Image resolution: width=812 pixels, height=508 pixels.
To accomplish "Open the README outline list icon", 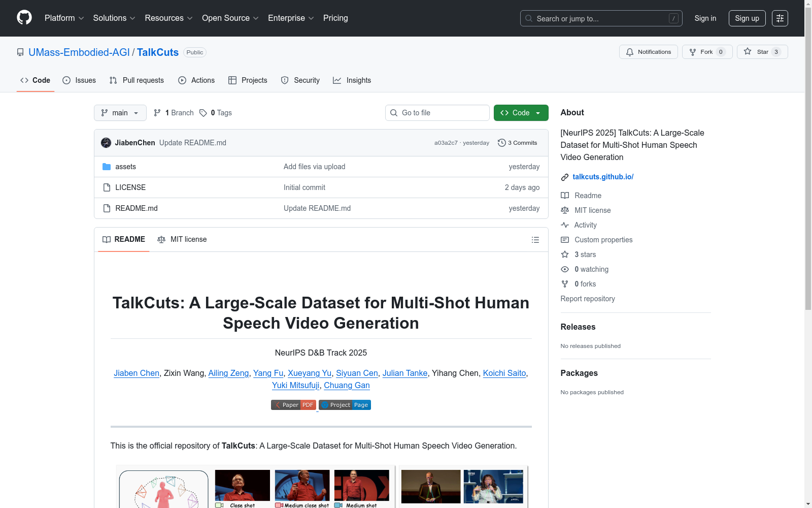I will pyautogui.click(x=535, y=240).
